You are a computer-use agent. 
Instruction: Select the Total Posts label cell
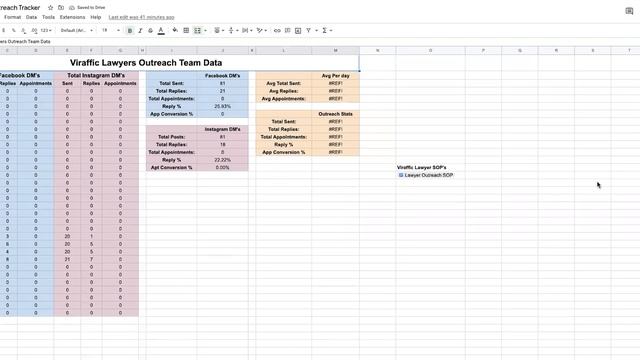click(x=171, y=137)
